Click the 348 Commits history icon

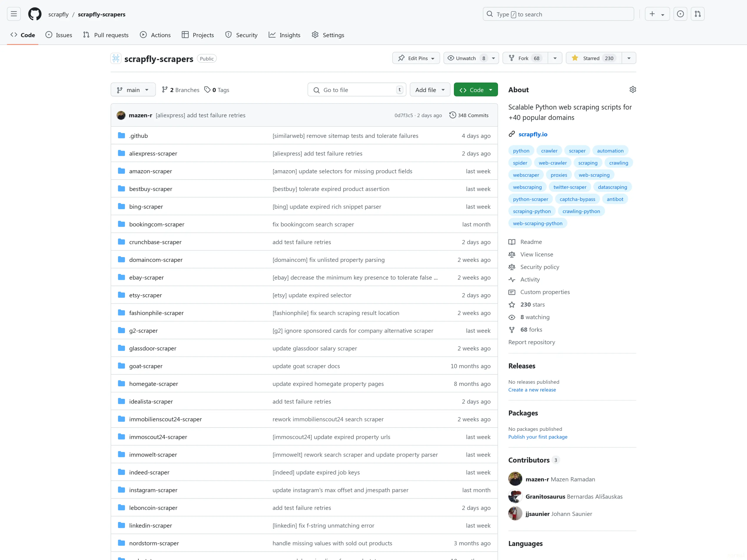point(453,115)
